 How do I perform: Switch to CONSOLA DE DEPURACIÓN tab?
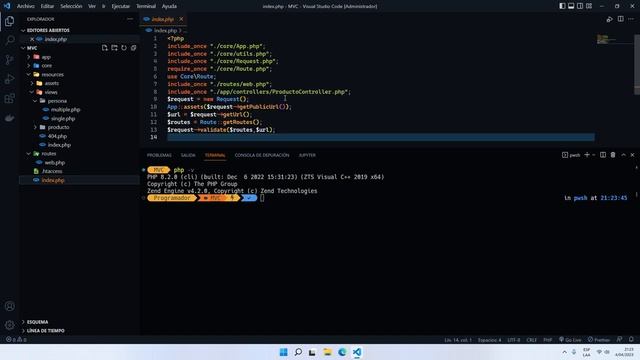tap(262, 155)
